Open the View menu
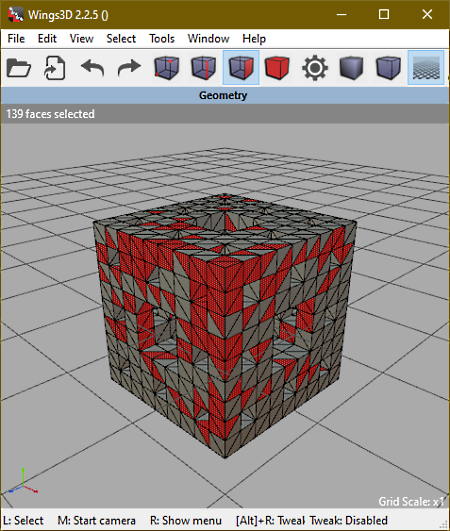Image resolution: width=450 pixels, height=531 pixels. (x=82, y=39)
